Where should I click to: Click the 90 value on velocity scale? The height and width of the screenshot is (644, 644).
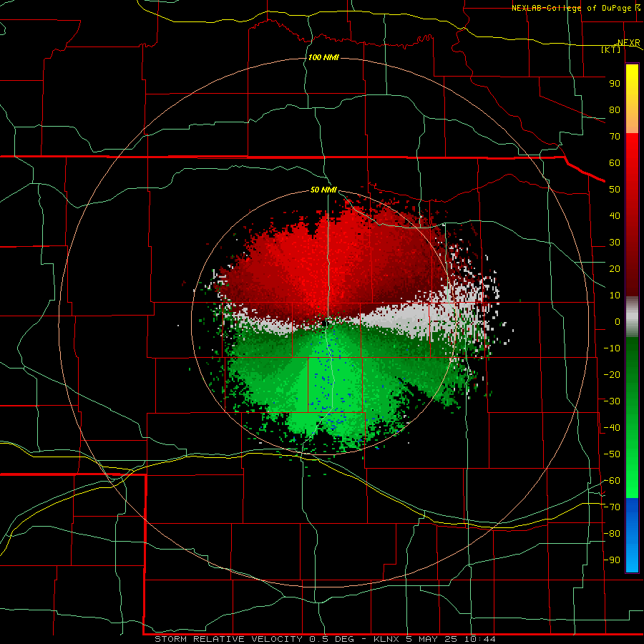(615, 84)
